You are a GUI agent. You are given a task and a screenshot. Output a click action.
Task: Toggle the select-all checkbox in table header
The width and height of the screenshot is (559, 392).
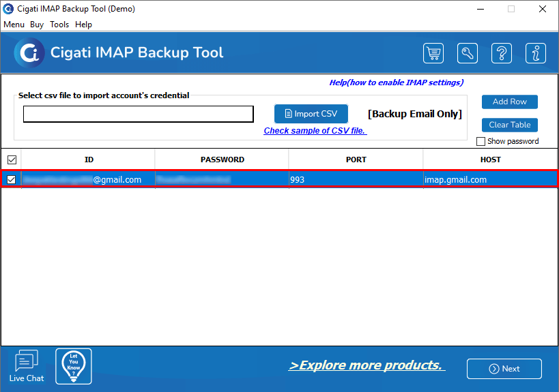point(12,160)
